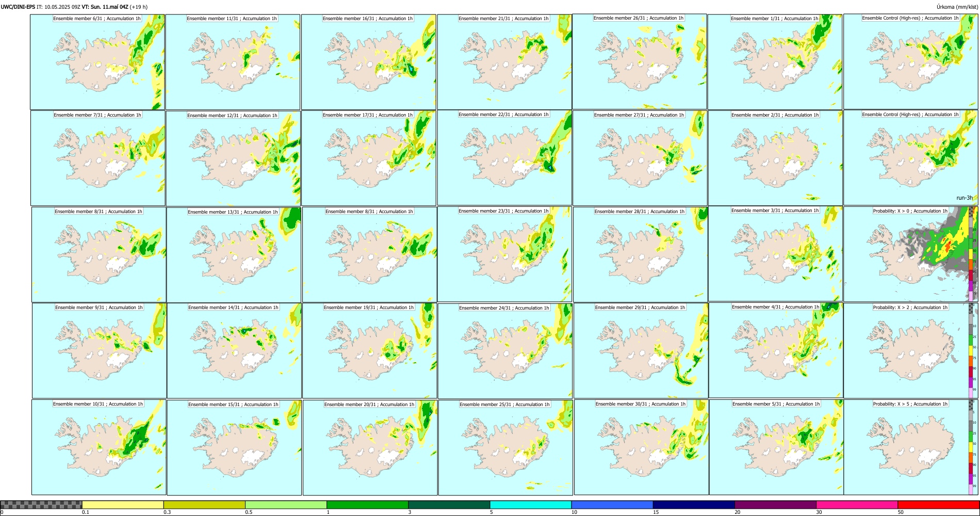Pick the cyan 5–10 legend swatch
This screenshot has width=980, height=516.
[x=531, y=505]
